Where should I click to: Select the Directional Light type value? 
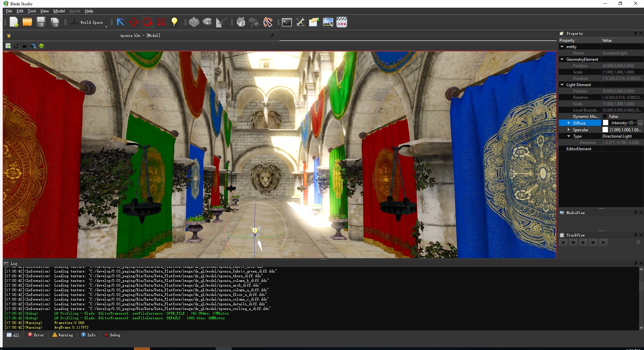point(617,136)
